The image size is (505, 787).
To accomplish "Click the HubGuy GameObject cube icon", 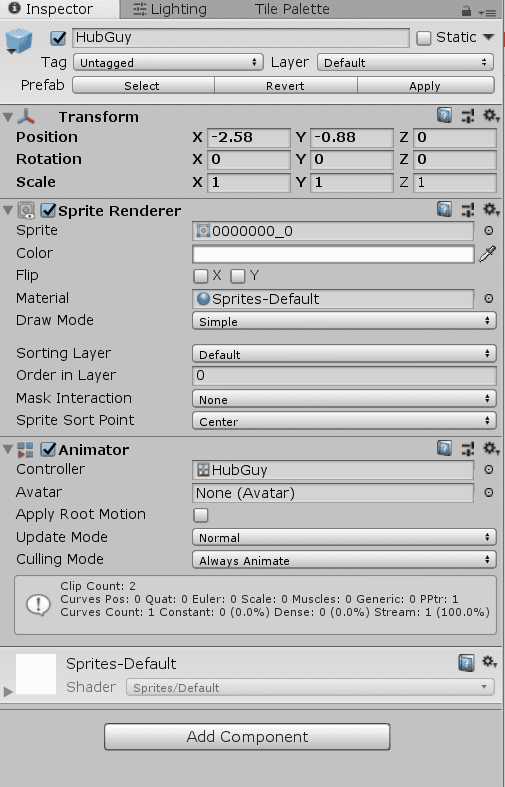I will point(19,41).
